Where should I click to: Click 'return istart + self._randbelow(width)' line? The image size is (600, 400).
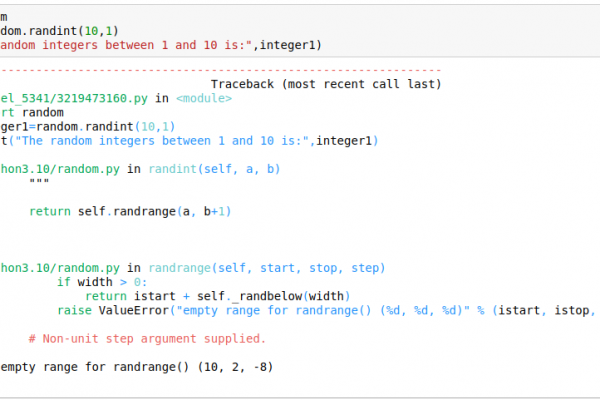[217, 296]
